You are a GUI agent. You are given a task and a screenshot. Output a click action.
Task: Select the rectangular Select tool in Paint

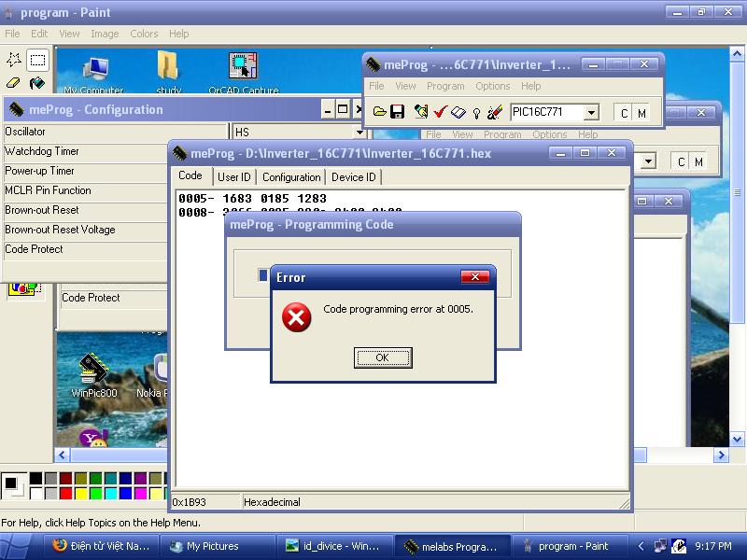(37, 60)
